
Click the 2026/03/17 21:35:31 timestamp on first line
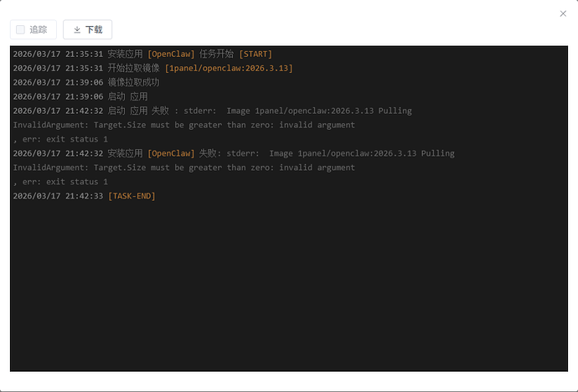(58, 54)
